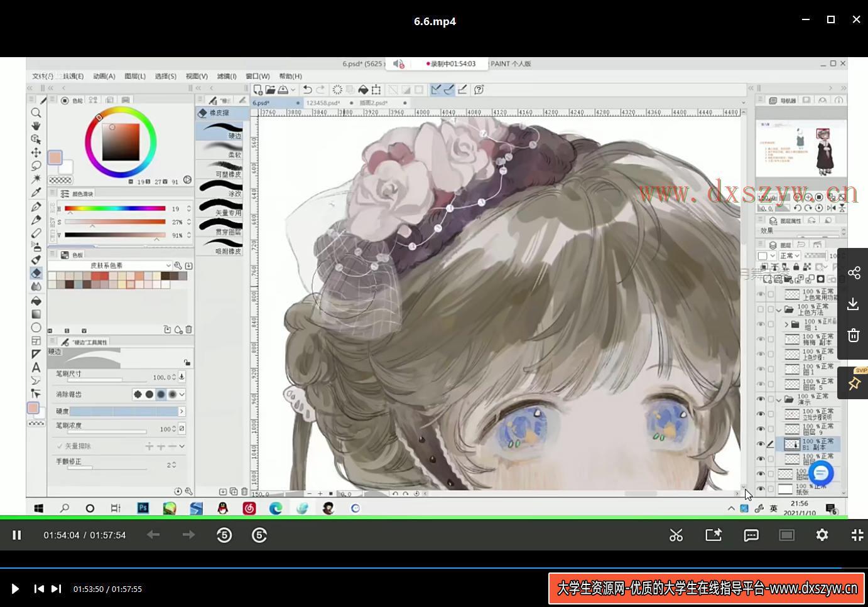Open the 图层(L) menu
This screenshot has height=607, width=868.
[135, 76]
